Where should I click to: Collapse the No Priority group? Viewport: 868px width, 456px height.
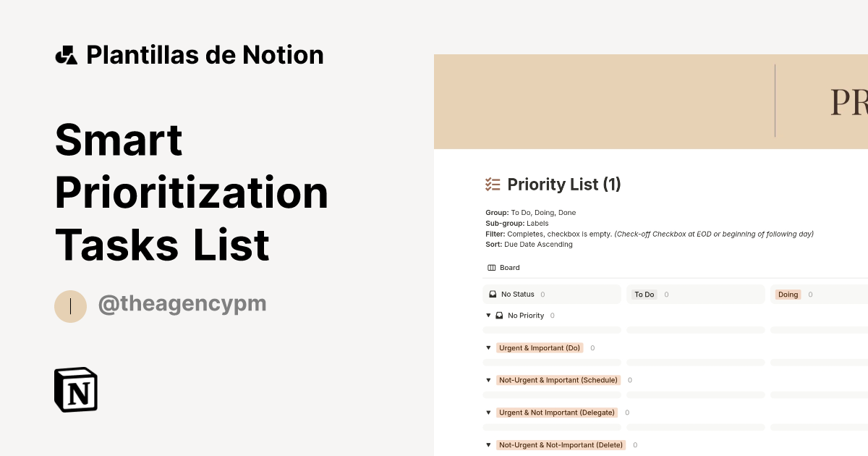(488, 316)
